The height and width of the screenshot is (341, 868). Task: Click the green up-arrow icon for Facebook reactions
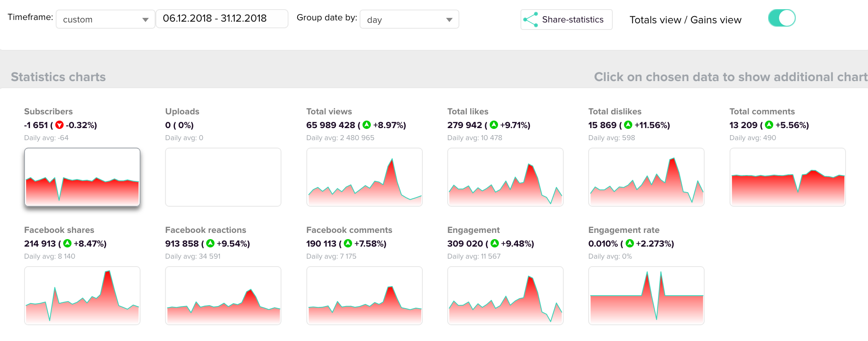pos(210,243)
